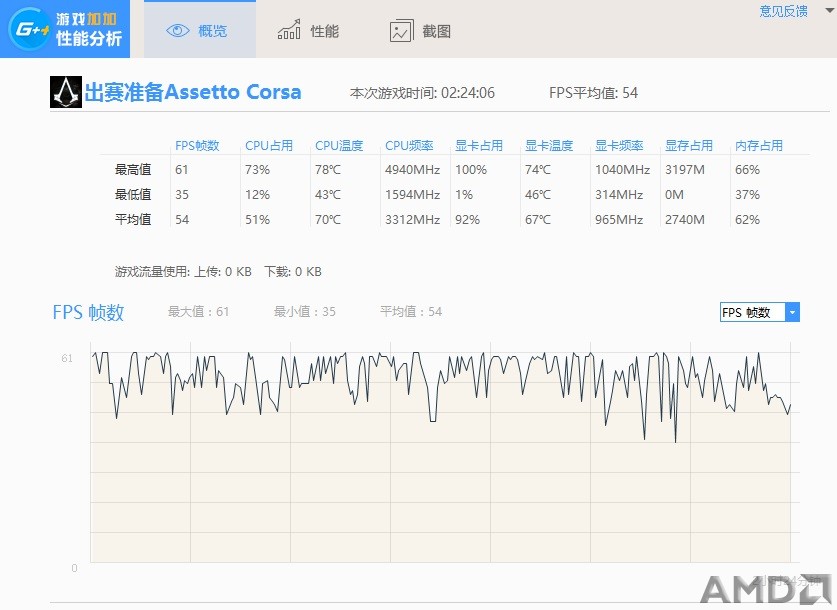Click the 78℃ max CPU temperature value

click(x=328, y=170)
